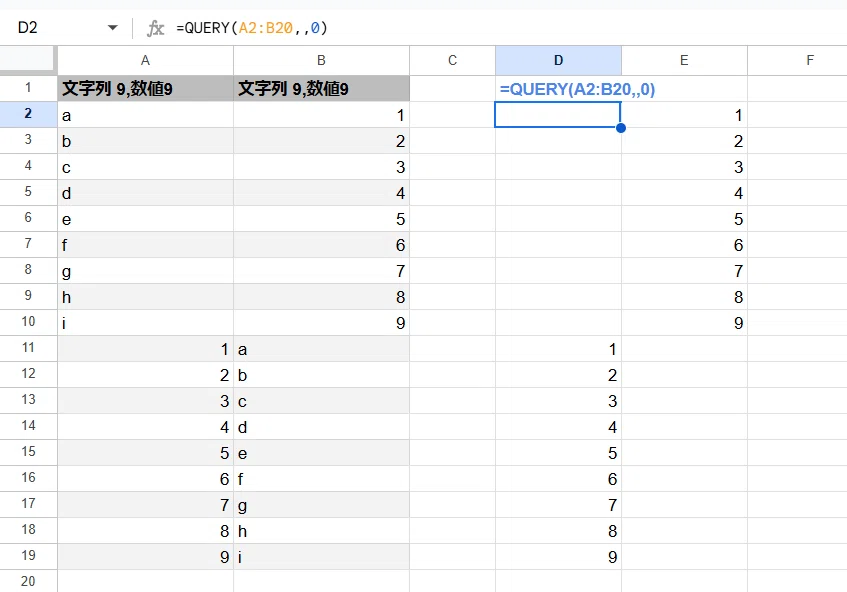This screenshot has width=847, height=592.
Task: Click cell E6 with value 5
Action: 684,218
